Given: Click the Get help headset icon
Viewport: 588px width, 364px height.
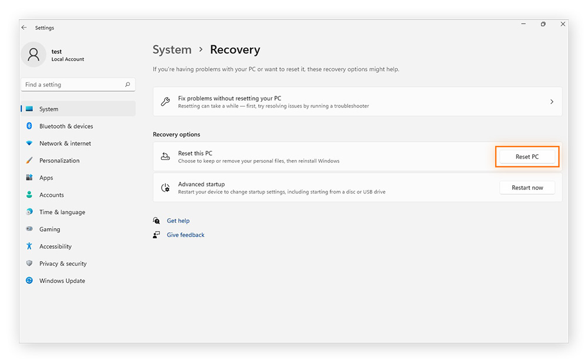Looking at the screenshot, I should tap(156, 221).
